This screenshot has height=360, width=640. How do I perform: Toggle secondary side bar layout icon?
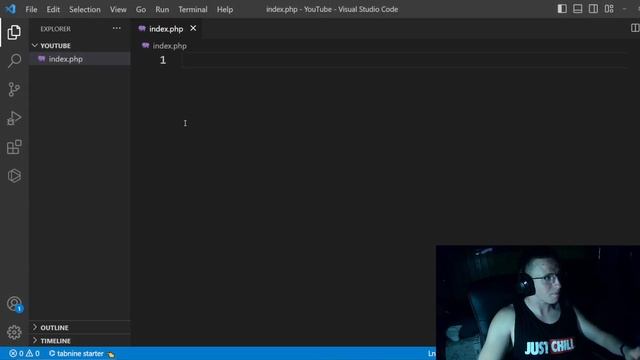[x=593, y=9]
